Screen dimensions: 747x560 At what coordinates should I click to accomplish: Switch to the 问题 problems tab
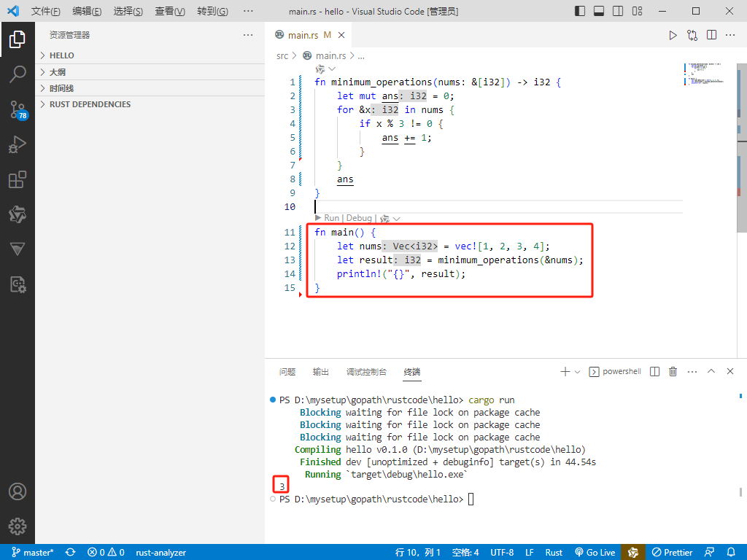click(287, 372)
